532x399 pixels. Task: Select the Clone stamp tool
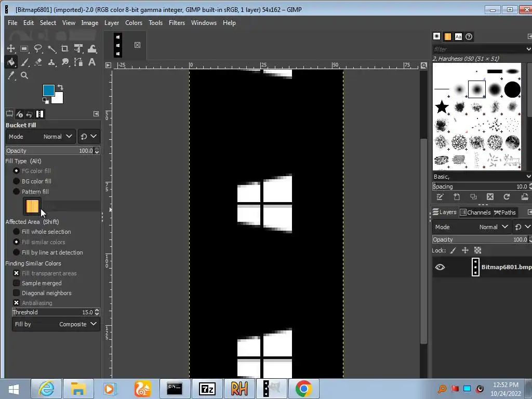tap(51, 62)
